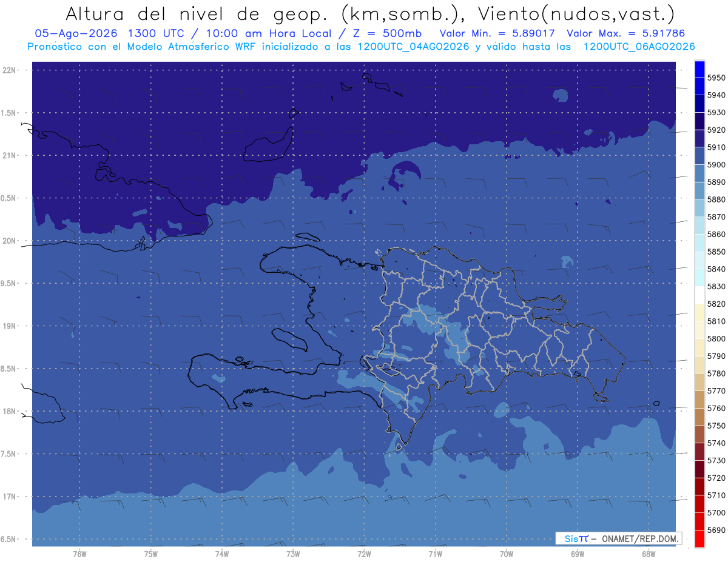Click the pale cyan swatch between 5850 and 5840
Image resolution: width=728 pixels, height=562 pixels.
[x=699, y=261]
